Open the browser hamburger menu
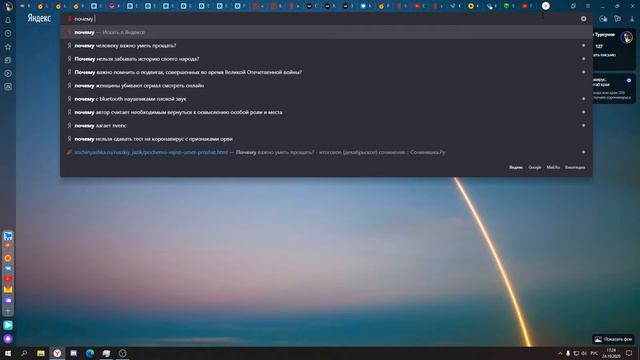Screen dimensions: 640x360 pyautogui.click(x=588, y=6)
